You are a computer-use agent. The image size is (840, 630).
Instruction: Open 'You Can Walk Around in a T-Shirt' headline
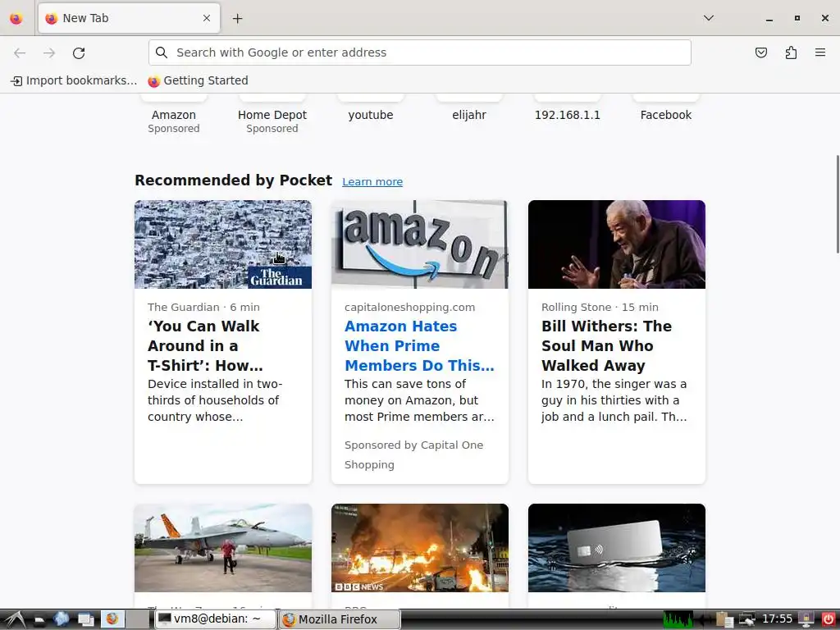click(x=205, y=345)
